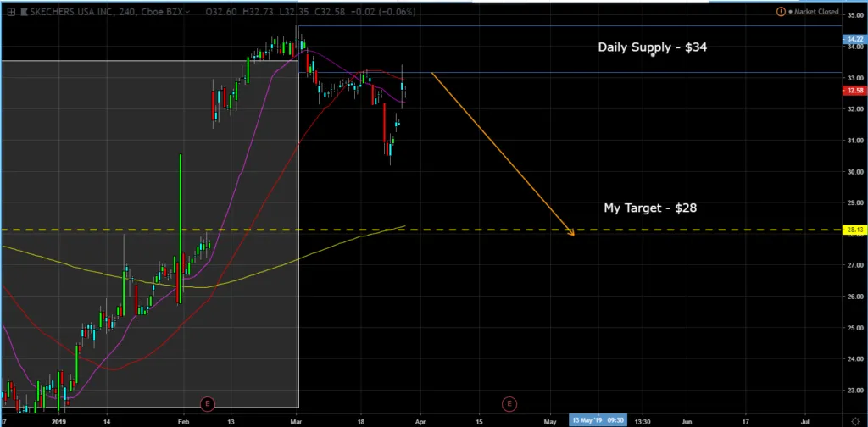
Task: Expand the legend with the plus icon
Action: [10, 12]
